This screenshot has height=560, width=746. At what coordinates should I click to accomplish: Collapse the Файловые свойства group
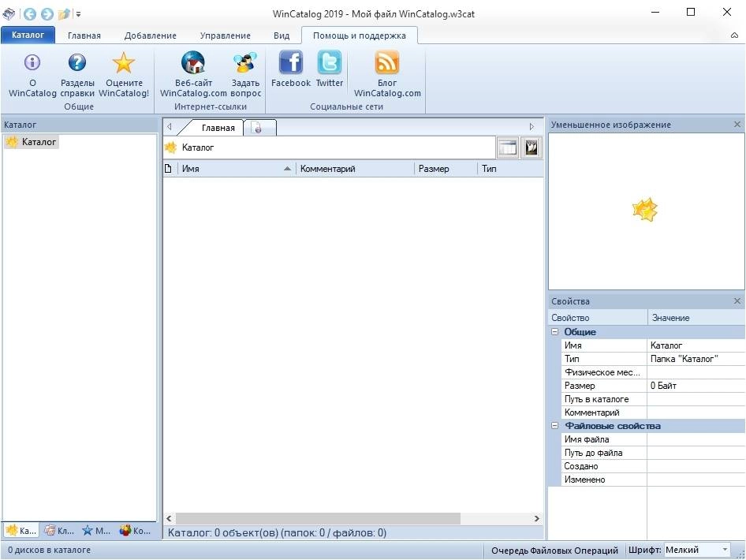coord(554,426)
